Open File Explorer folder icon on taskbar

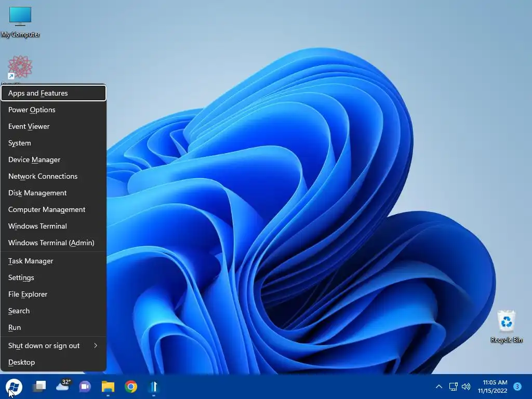[x=108, y=387]
